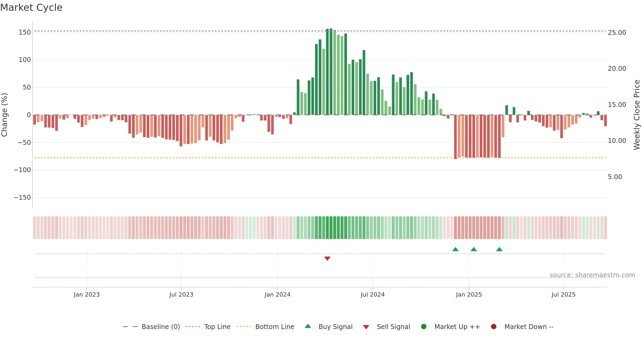Viewport: 644px width, 362px height.
Task: Click the Jan 2025 axis label
Action: point(469,295)
